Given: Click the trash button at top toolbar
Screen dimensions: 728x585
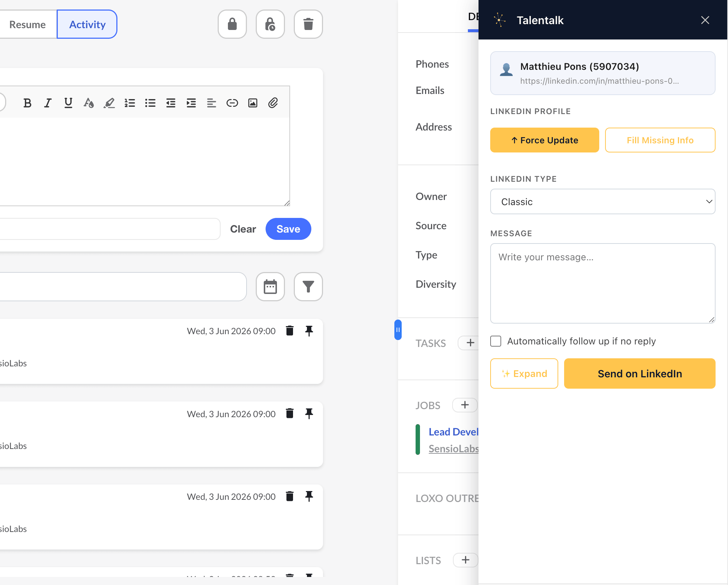Looking at the screenshot, I should (x=308, y=24).
